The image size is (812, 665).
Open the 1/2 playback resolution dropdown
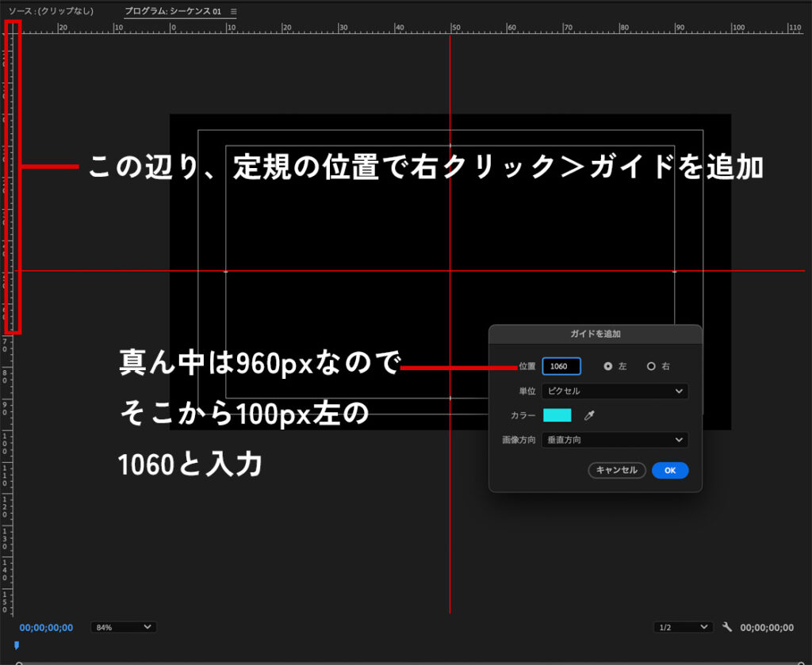[683, 627]
